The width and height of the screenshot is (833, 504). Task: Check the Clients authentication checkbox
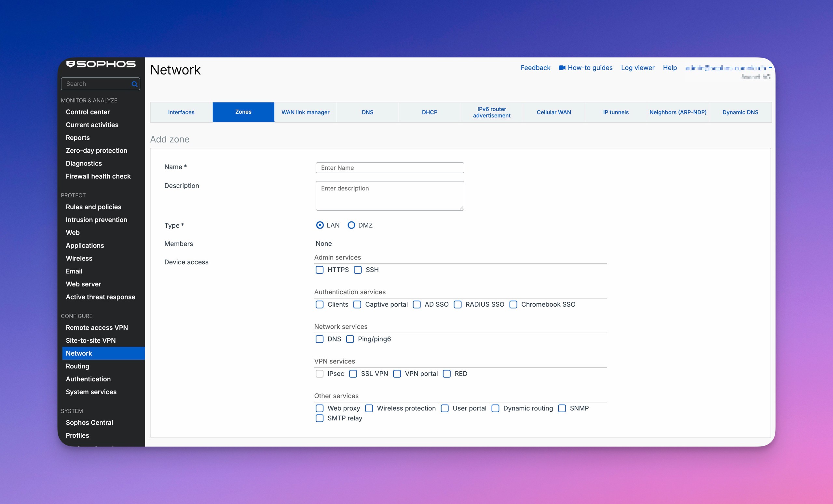click(320, 304)
